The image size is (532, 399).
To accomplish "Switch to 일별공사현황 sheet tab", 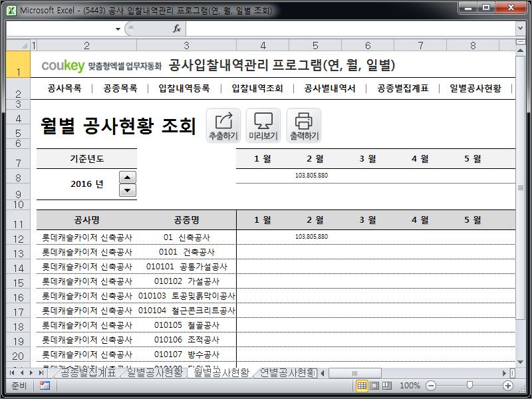I will click(x=155, y=372).
